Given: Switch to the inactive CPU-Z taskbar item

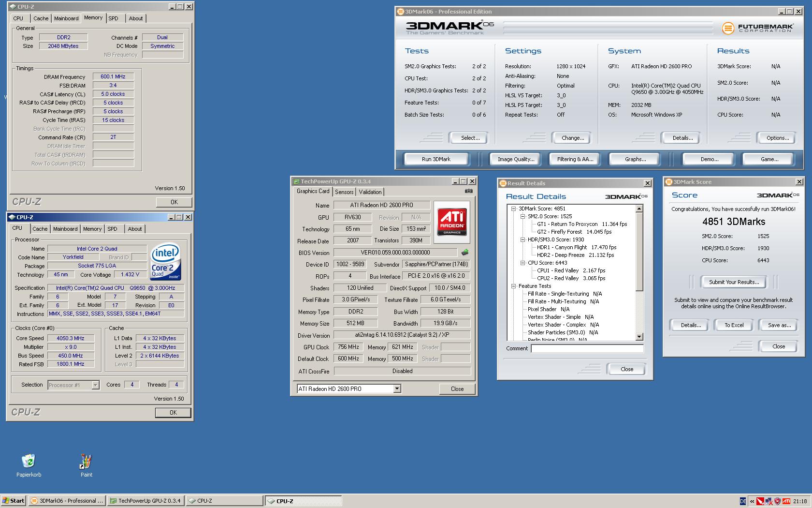Looking at the screenshot, I should 224,501.
